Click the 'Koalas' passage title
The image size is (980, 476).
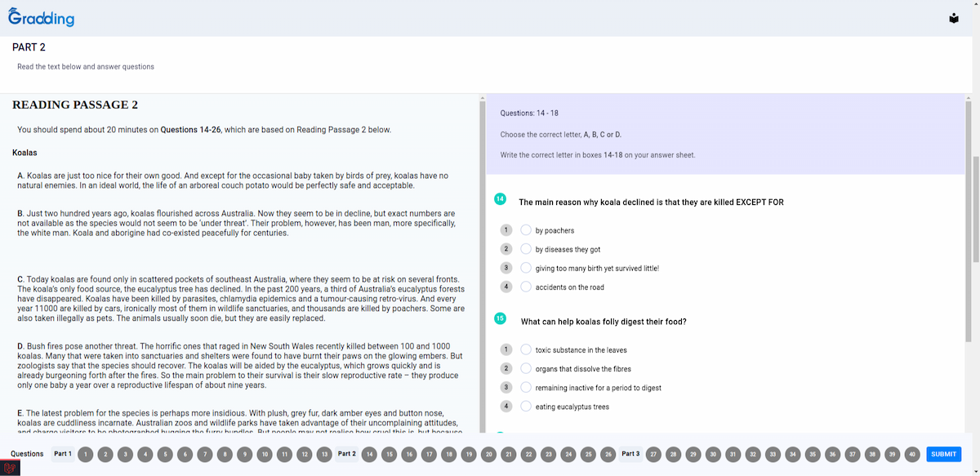(24, 153)
